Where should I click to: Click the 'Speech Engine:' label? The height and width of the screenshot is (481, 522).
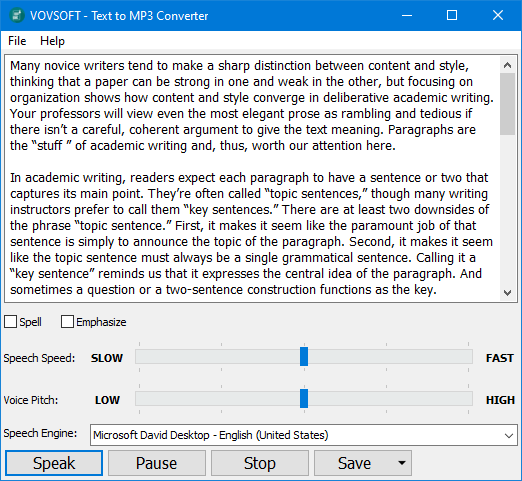click(40, 433)
